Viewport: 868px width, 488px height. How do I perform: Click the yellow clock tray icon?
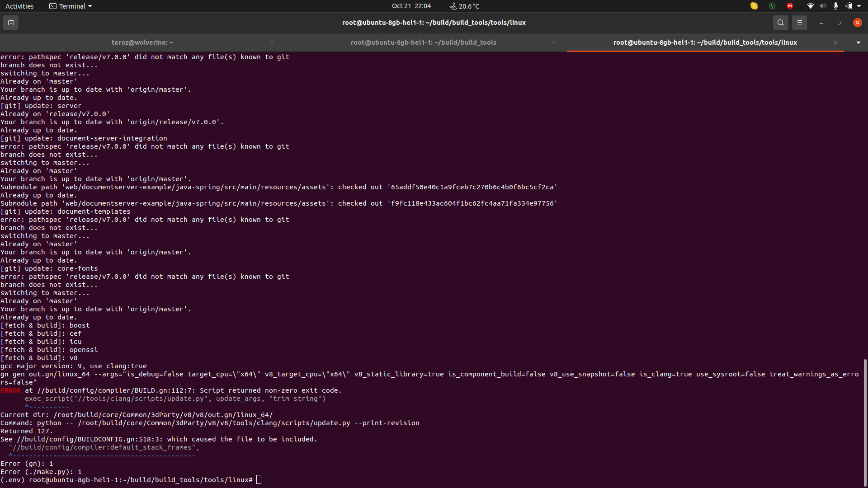tap(754, 6)
